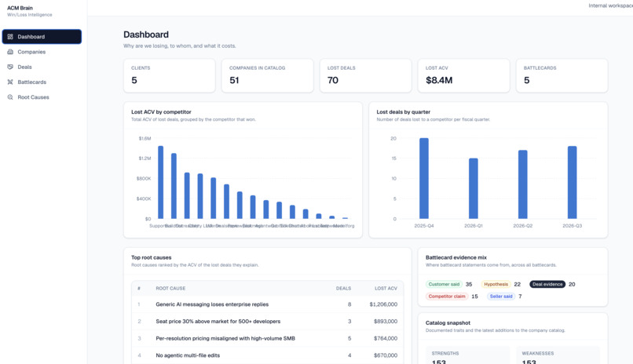The height and width of the screenshot is (364, 633).
Task: Click the Deals handshake icon
Action: pyautogui.click(x=10, y=67)
